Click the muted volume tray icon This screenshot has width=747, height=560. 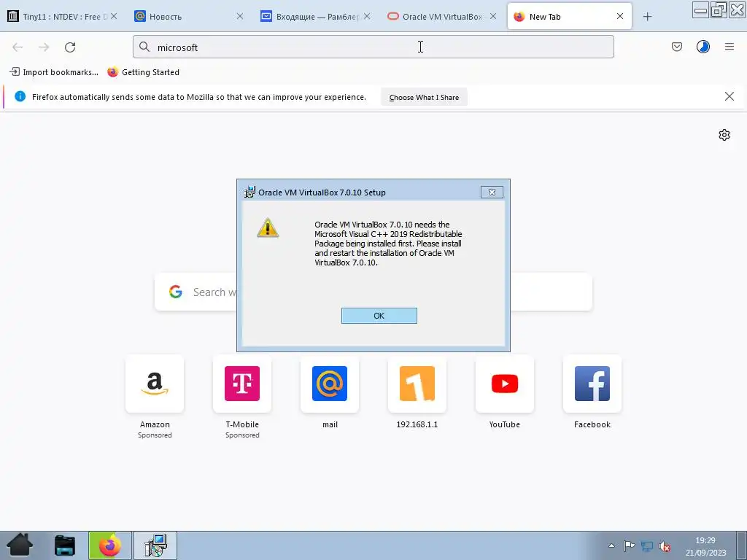pyautogui.click(x=664, y=546)
